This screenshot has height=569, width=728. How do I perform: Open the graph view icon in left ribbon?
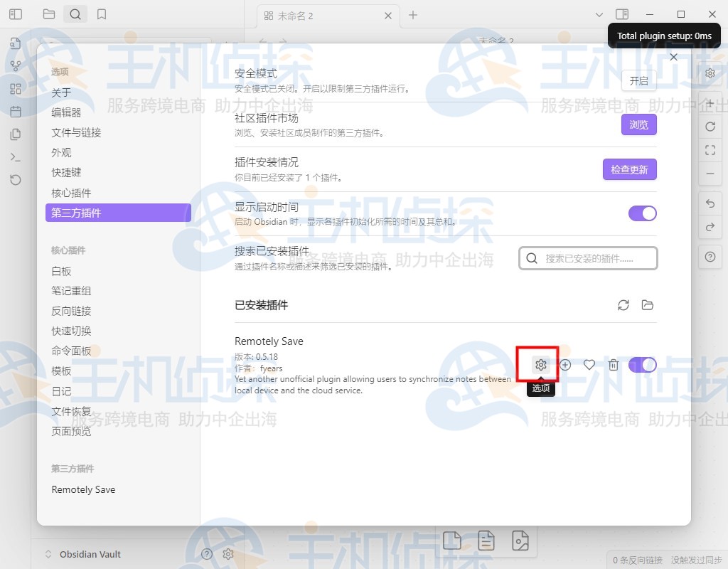tap(16, 66)
